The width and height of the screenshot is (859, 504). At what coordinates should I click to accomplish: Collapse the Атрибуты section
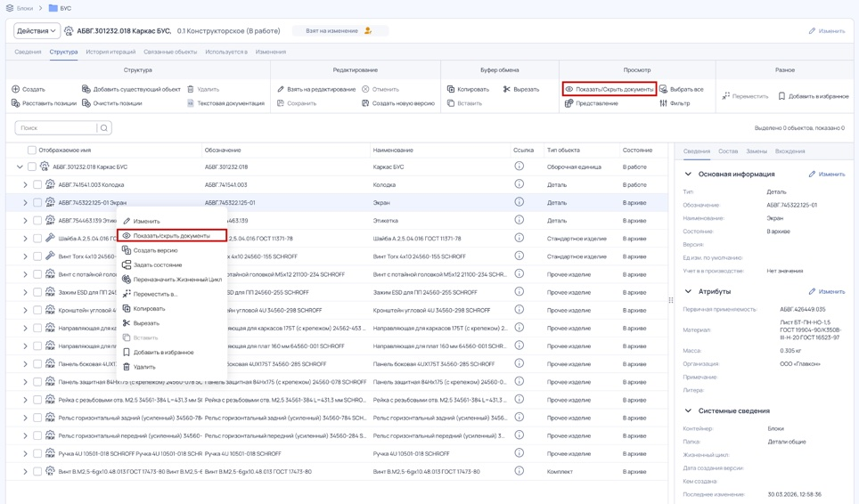coord(688,292)
